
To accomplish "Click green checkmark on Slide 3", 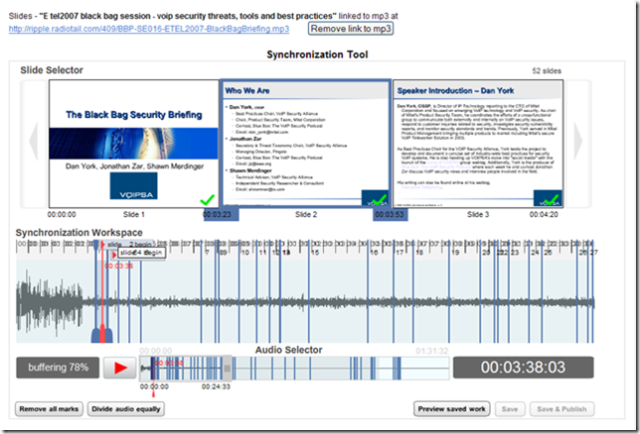I will pyautogui.click(x=551, y=200).
